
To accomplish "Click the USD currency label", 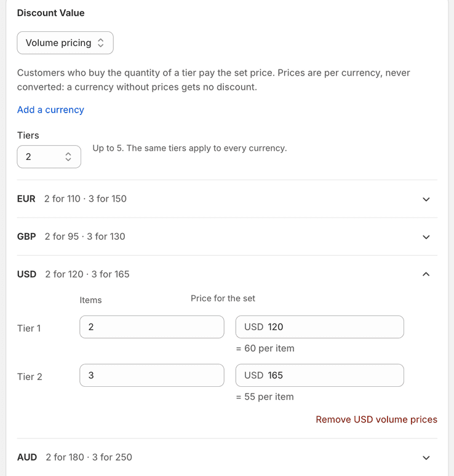I will click(x=26, y=274).
